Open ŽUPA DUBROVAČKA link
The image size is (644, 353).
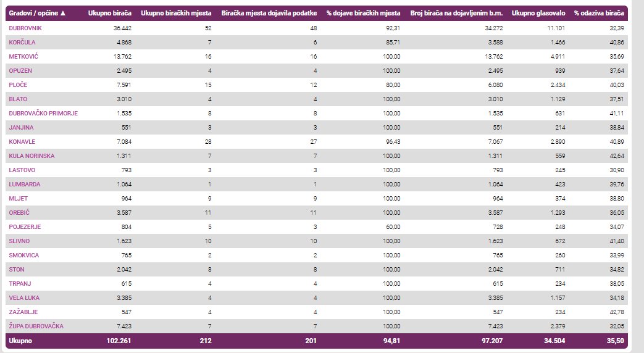[36, 326]
